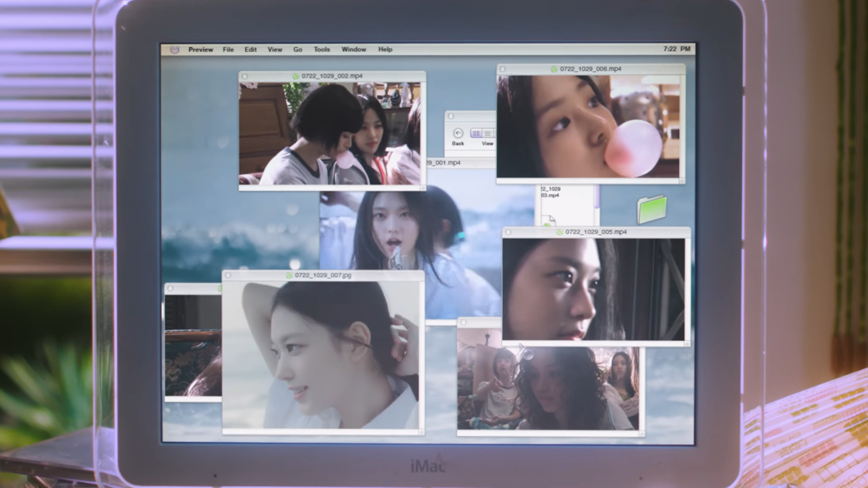The width and height of the screenshot is (868, 488).
Task: Click the 001.mp4 window title text
Action: [443, 163]
